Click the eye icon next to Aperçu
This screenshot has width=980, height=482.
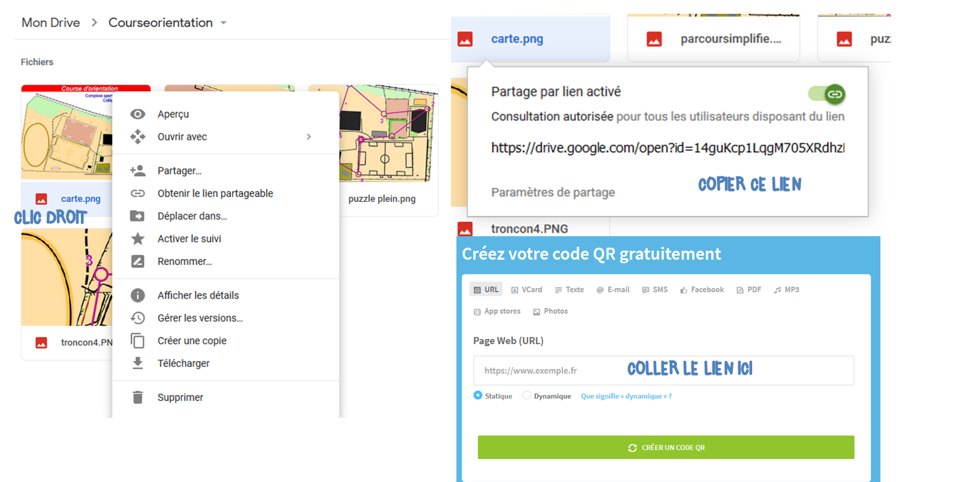[x=138, y=114]
